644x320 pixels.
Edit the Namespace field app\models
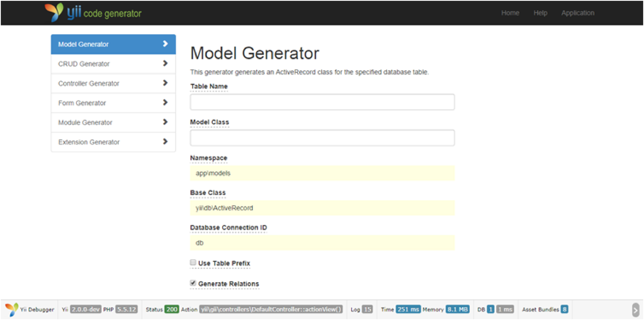click(x=322, y=173)
